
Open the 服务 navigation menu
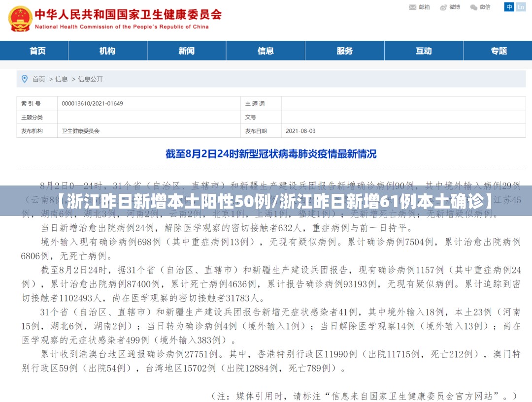pos(345,51)
